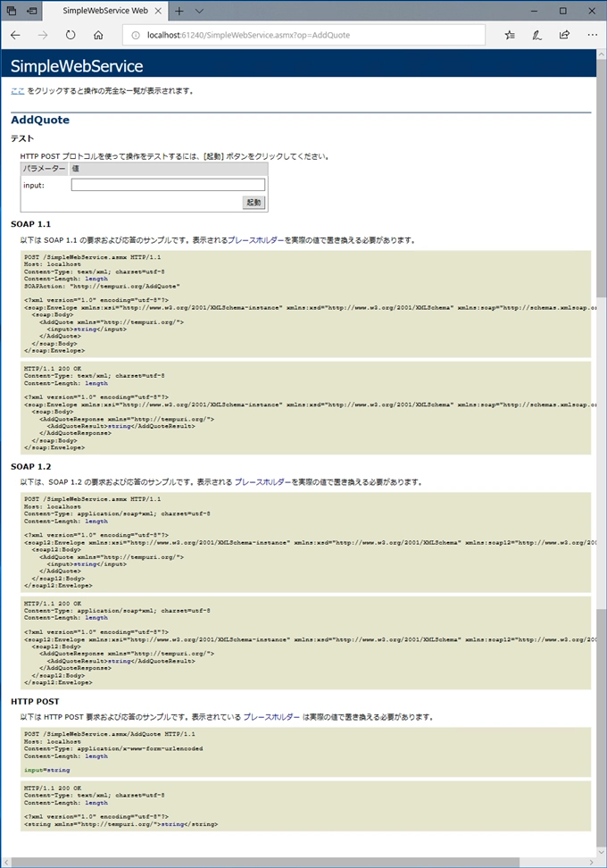Viewport: 607px width, 868px height.
Task: Maximize the browser window
Action: pos(562,11)
